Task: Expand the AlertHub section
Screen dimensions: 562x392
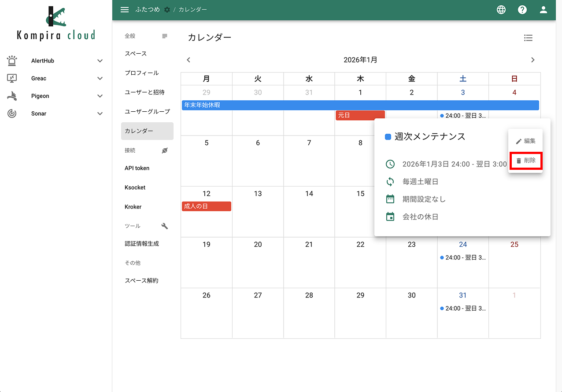Action: (x=100, y=60)
